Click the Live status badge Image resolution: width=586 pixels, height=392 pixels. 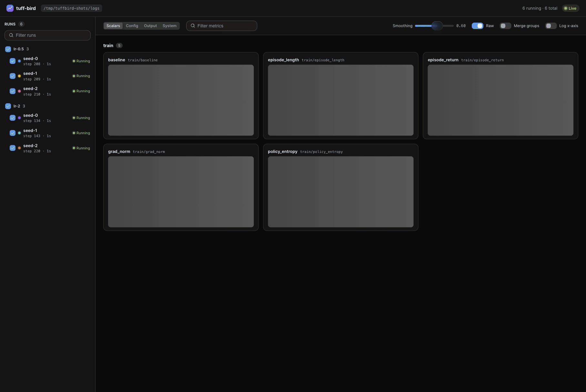[x=570, y=8]
